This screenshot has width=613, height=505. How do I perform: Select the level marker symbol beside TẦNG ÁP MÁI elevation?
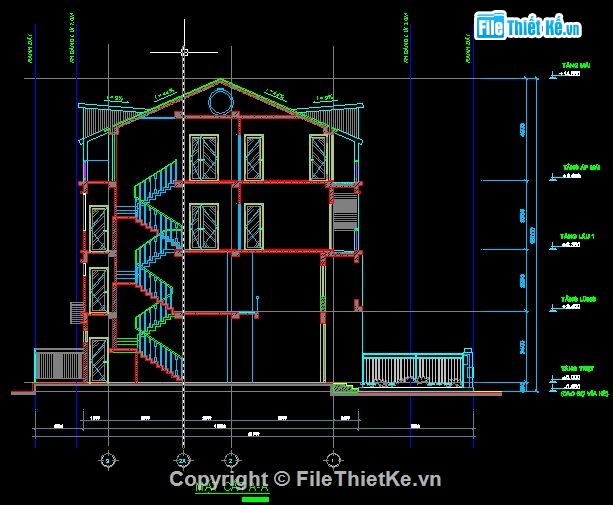(553, 178)
